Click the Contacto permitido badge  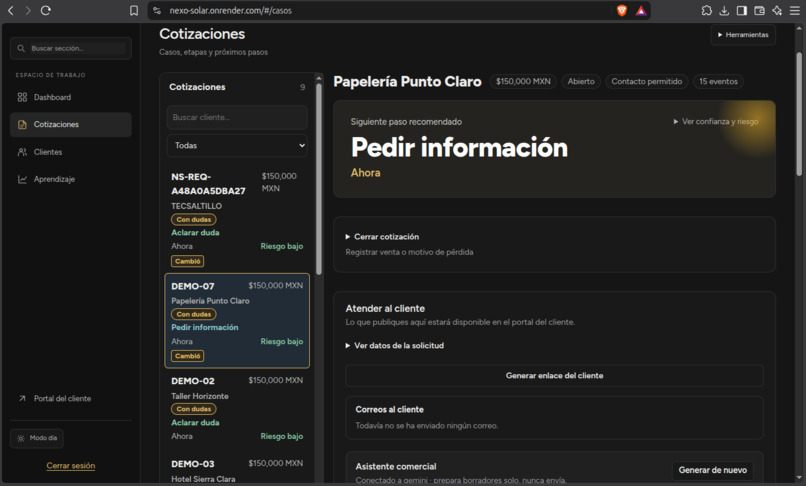(x=646, y=81)
